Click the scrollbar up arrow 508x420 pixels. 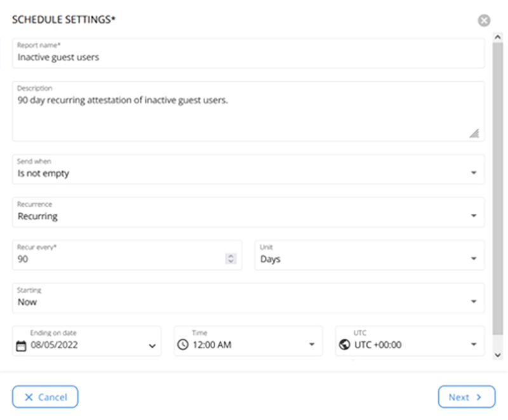point(497,38)
